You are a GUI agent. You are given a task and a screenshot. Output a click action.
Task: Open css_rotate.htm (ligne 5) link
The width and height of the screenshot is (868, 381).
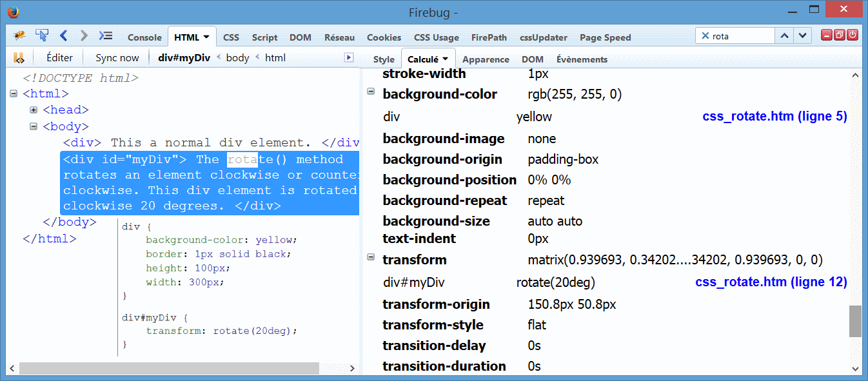(774, 117)
